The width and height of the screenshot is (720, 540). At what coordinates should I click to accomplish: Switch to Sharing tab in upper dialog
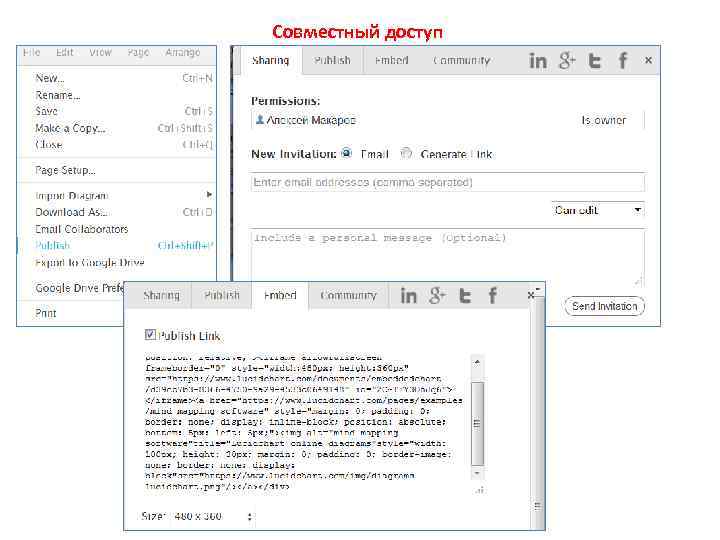tap(271, 60)
